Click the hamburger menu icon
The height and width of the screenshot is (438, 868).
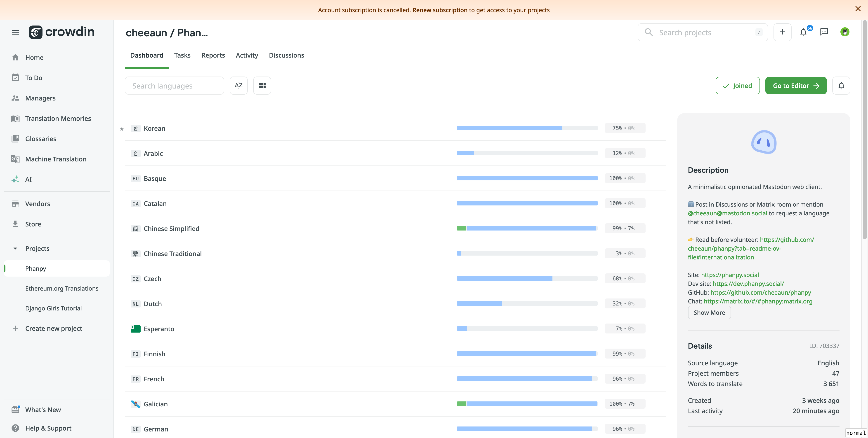click(15, 32)
